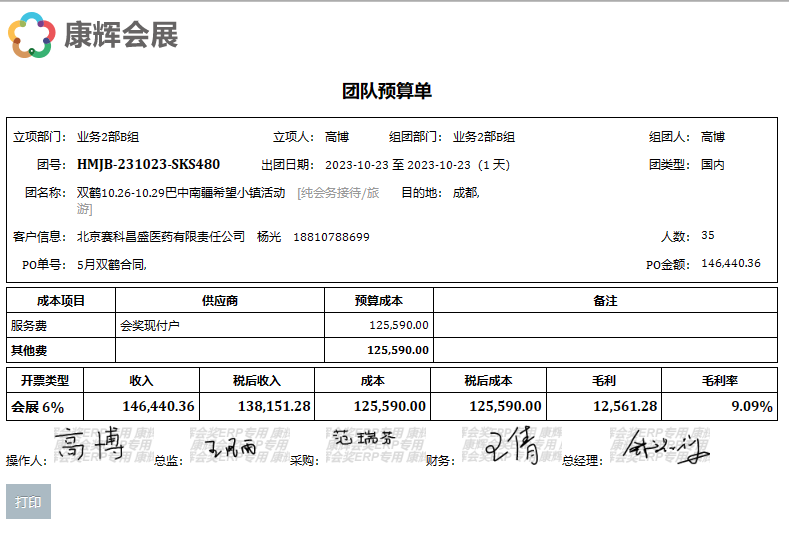Image resolution: width=789 pixels, height=549 pixels.
Task: Click the 预算成本 column header
Action: (378, 300)
